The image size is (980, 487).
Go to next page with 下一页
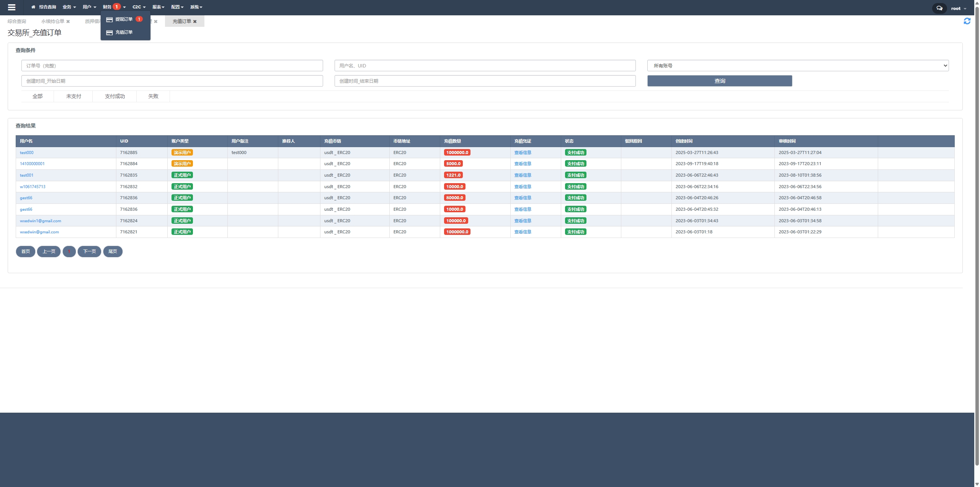pyautogui.click(x=89, y=251)
